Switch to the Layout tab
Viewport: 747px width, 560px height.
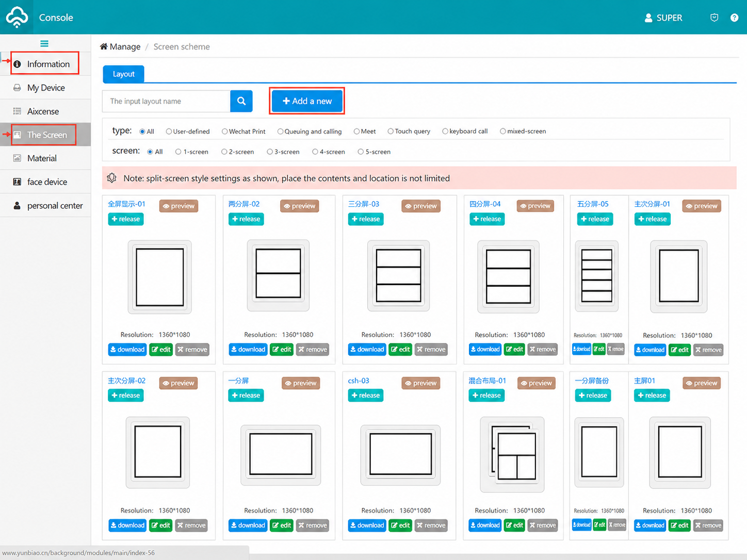pos(123,74)
